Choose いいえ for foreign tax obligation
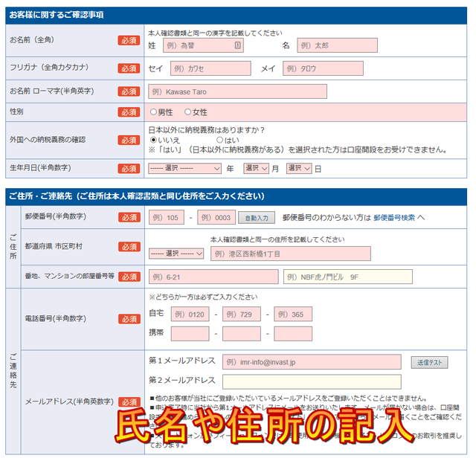The height and width of the screenshot is (458, 476). coord(153,140)
